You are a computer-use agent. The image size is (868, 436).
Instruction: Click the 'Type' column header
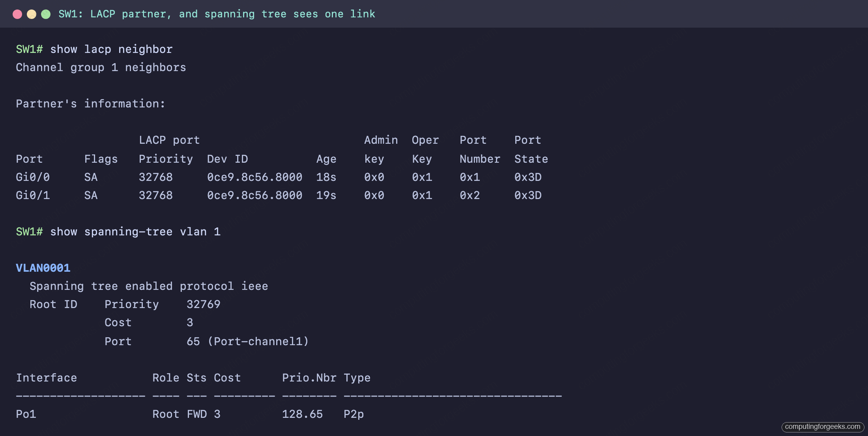[357, 378]
